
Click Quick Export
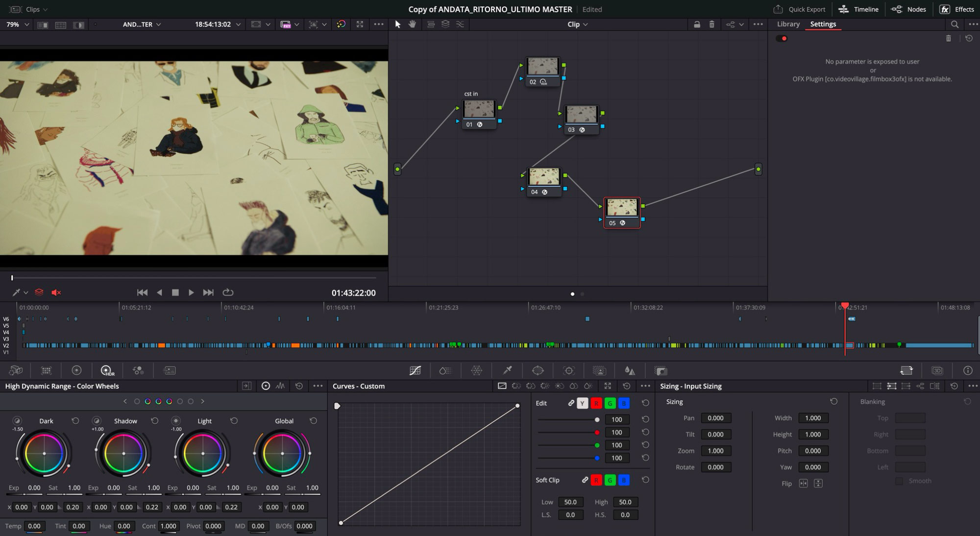click(x=799, y=9)
